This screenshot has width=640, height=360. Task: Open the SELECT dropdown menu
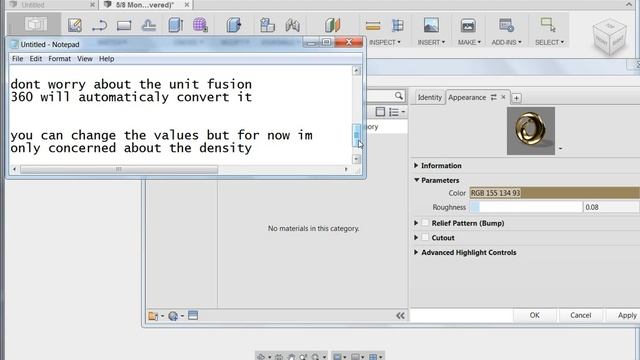coord(549,42)
